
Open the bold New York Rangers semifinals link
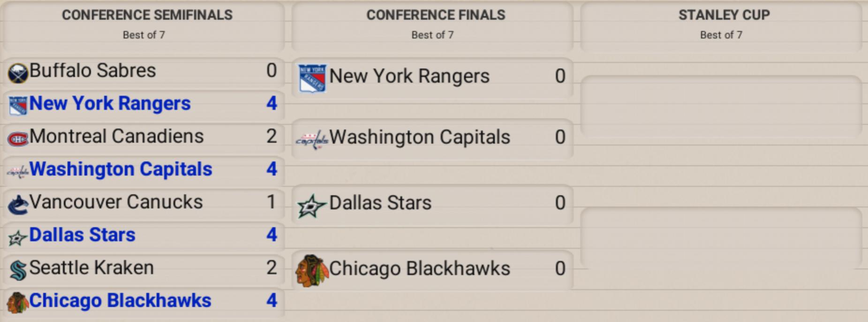click(110, 104)
